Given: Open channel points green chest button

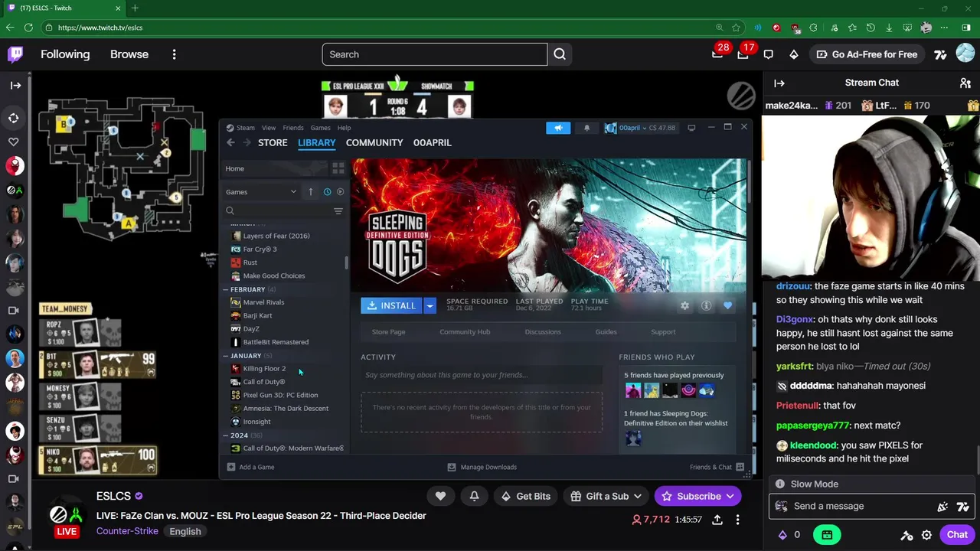Looking at the screenshot, I should (827, 535).
